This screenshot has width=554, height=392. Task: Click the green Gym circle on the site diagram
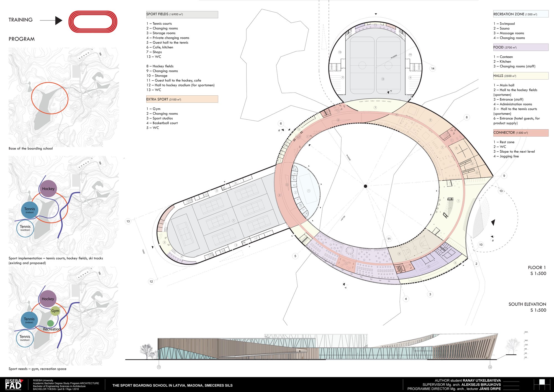(x=55, y=311)
